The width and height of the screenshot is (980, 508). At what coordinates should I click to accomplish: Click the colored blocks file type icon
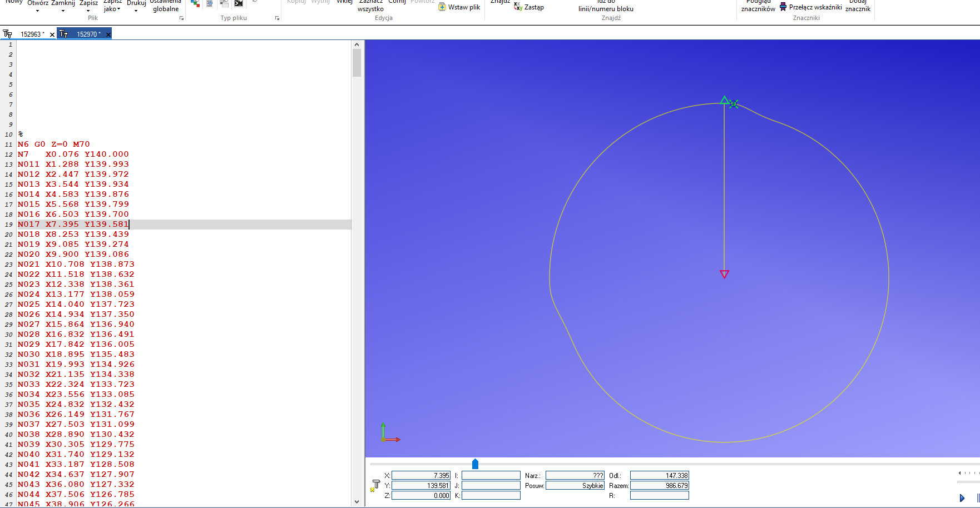pyautogui.click(x=195, y=3)
